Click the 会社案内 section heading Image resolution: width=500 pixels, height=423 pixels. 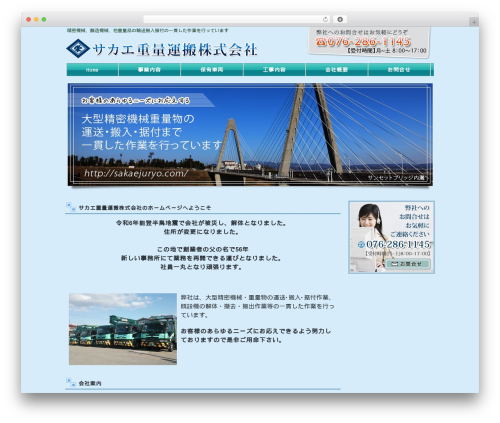point(90,383)
